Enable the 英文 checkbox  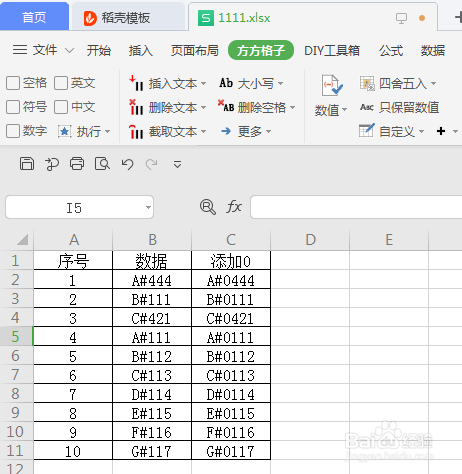[61, 83]
